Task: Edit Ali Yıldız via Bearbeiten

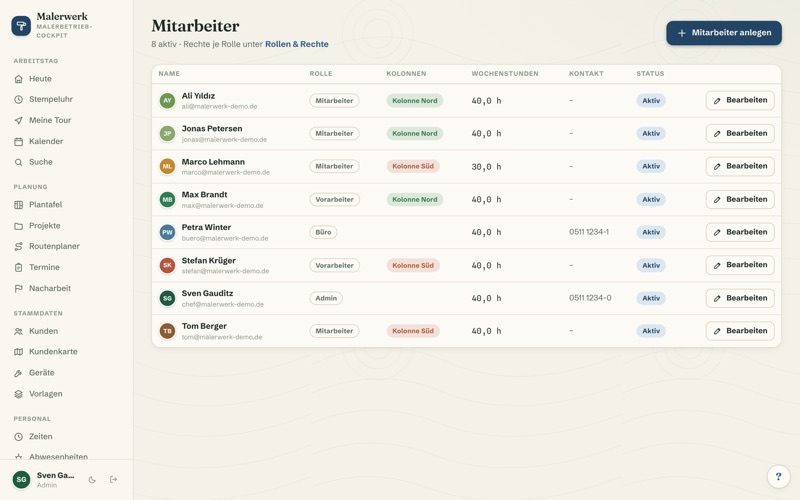Action: (x=740, y=101)
